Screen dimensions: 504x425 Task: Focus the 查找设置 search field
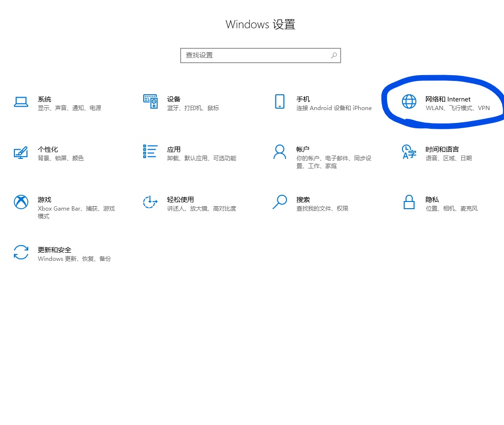coord(260,56)
